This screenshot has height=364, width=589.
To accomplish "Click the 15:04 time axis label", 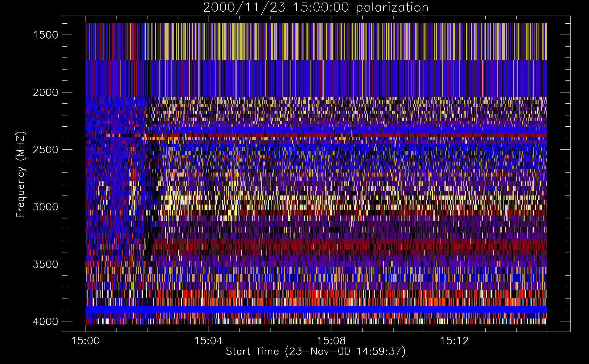I will [x=208, y=341].
